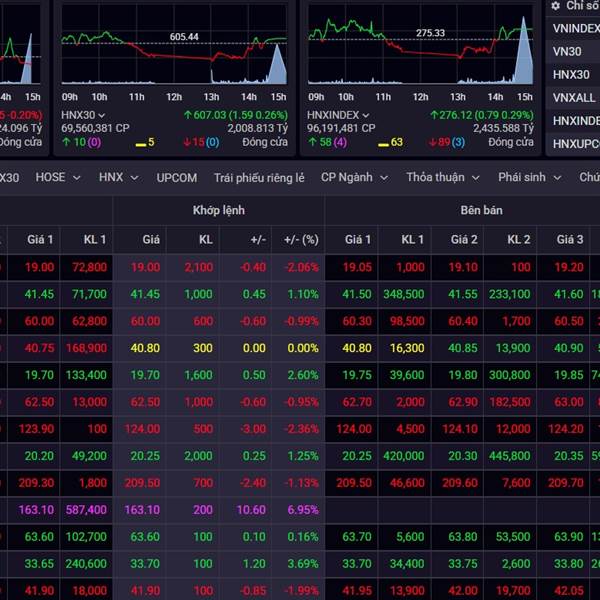This screenshot has width=600, height=600.
Task: Click the yellow unchanged 5 indicator for HNX30
Action: [x=145, y=143]
